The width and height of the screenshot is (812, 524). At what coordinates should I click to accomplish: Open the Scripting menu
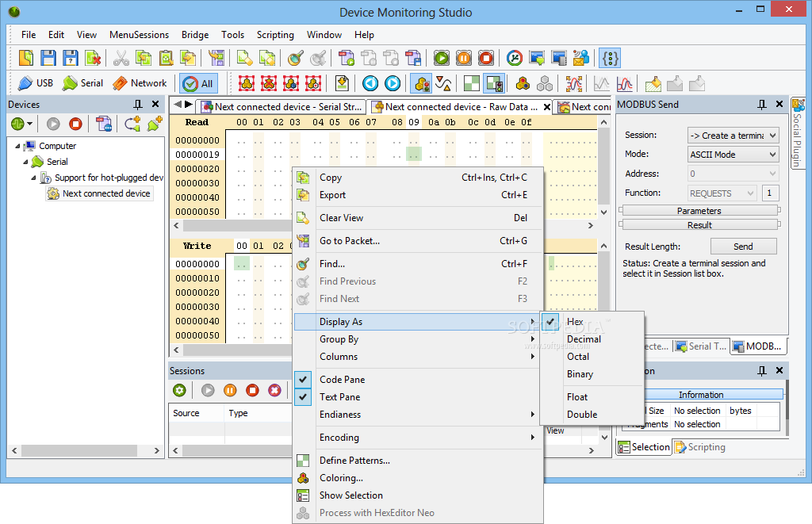coord(275,35)
